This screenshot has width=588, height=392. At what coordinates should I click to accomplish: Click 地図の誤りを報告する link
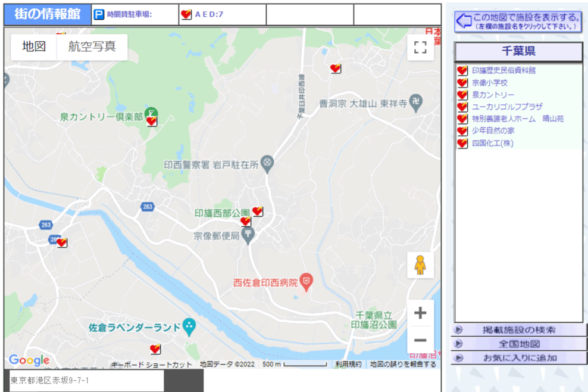(403, 364)
